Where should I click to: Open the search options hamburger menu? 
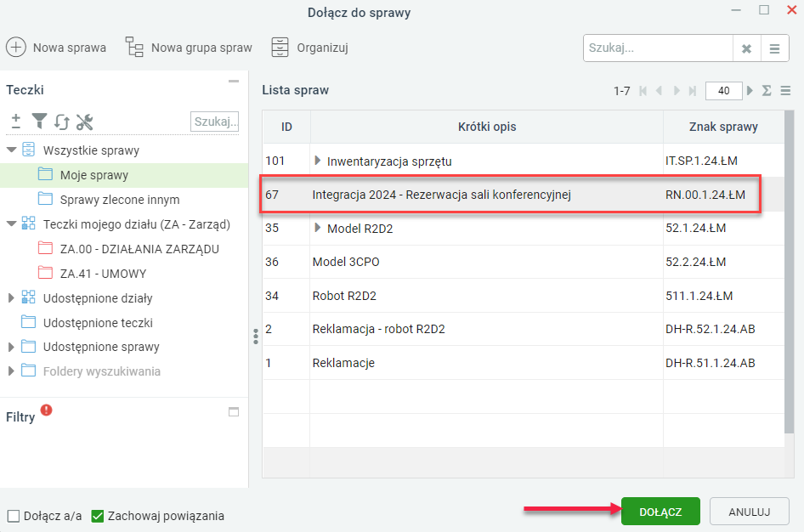pyautogui.click(x=775, y=48)
